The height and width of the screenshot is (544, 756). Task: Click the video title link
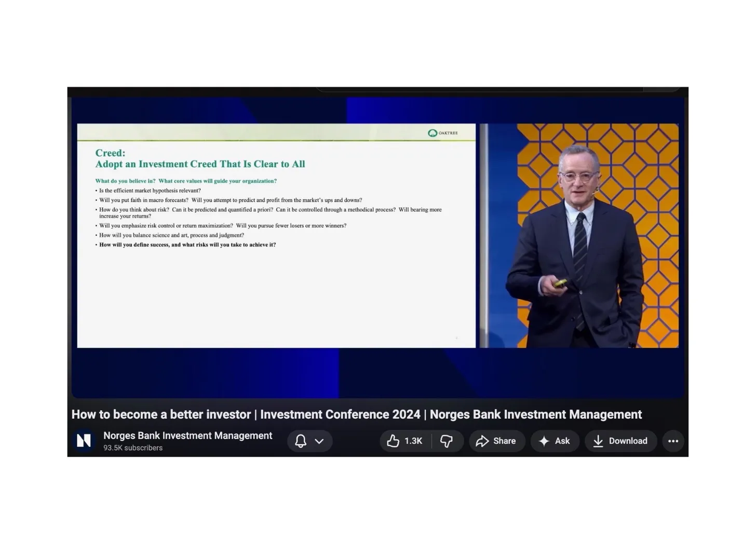(x=356, y=414)
